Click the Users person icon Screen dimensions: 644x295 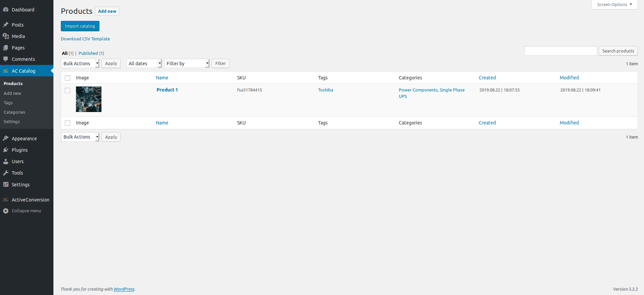[x=6, y=161]
